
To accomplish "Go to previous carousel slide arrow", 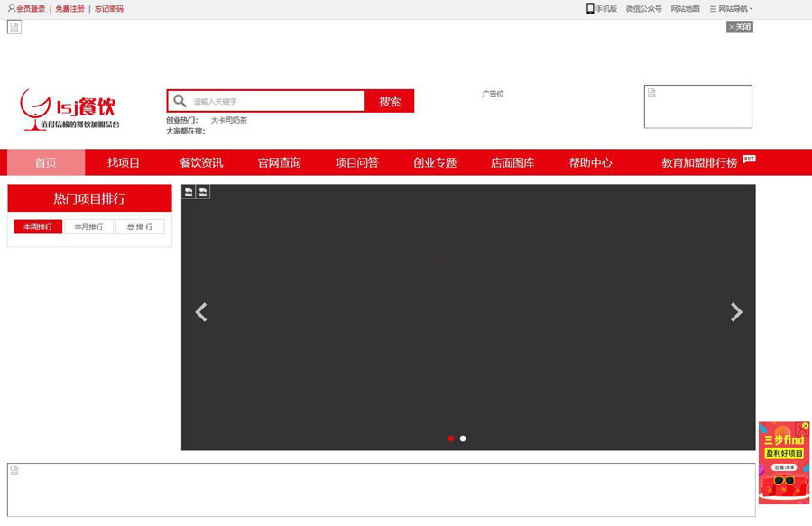I will (x=201, y=312).
